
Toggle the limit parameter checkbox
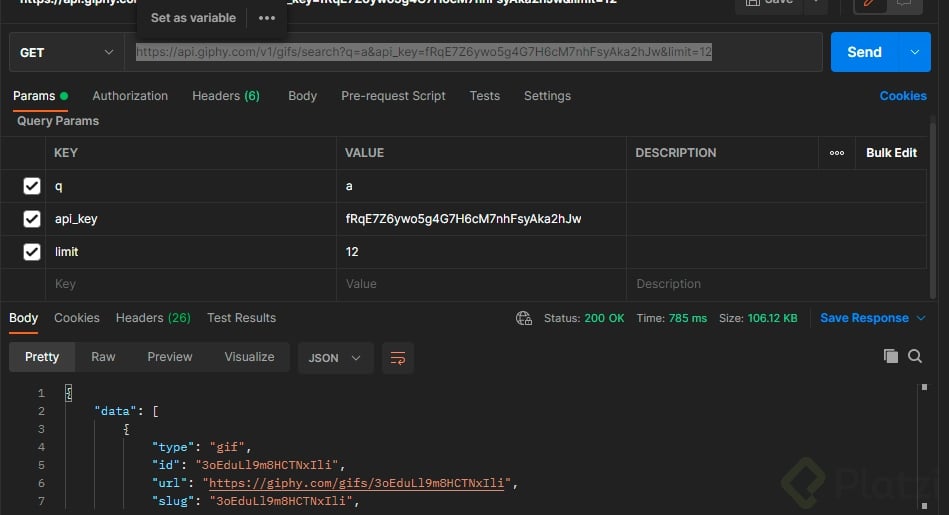point(32,252)
